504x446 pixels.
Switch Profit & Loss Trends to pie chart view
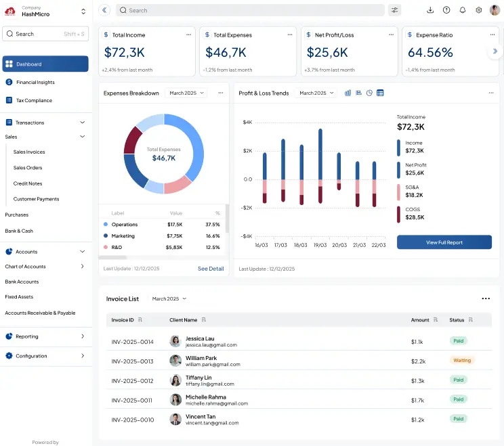tap(369, 93)
